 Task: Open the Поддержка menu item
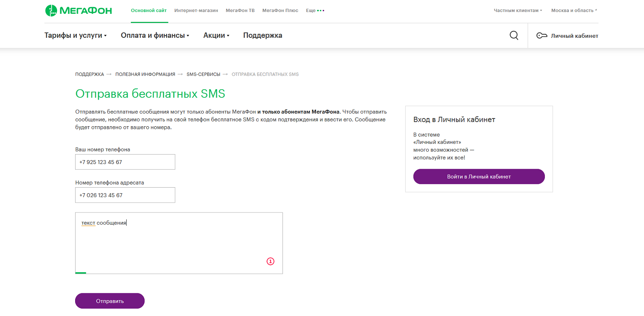pos(263,36)
